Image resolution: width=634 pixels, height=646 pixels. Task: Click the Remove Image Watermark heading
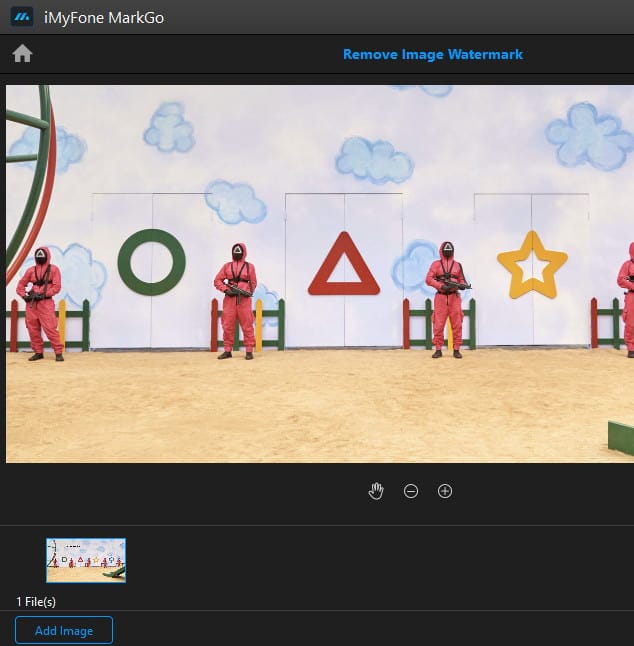(433, 54)
